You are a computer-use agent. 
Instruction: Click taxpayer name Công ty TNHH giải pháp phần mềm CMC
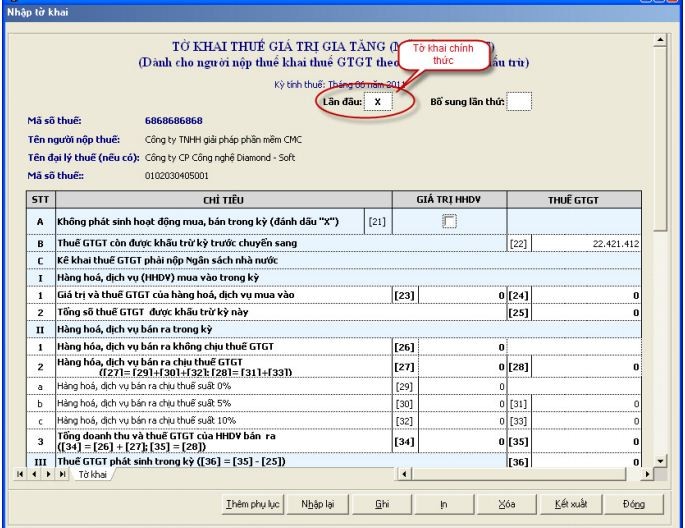click(223, 140)
